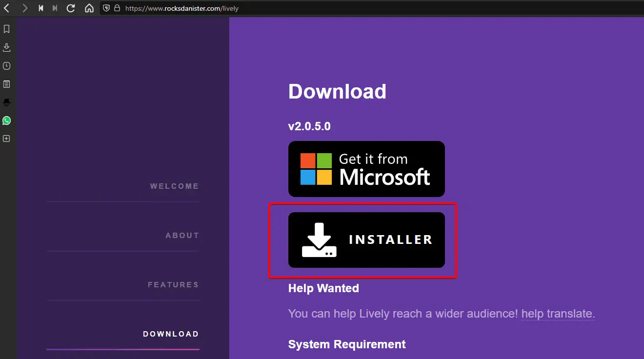Open the Notes sidebar panel

(6, 84)
